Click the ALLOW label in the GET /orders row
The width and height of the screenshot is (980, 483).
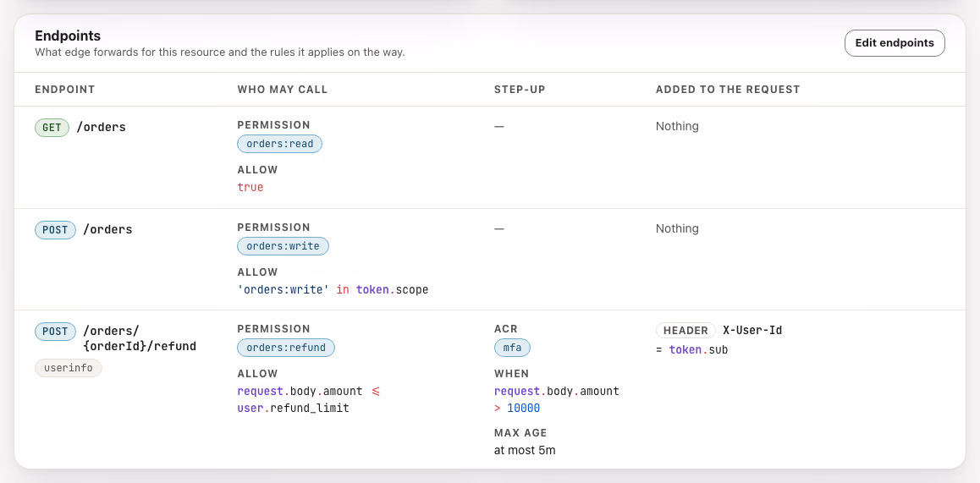click(x=257, y=170)
